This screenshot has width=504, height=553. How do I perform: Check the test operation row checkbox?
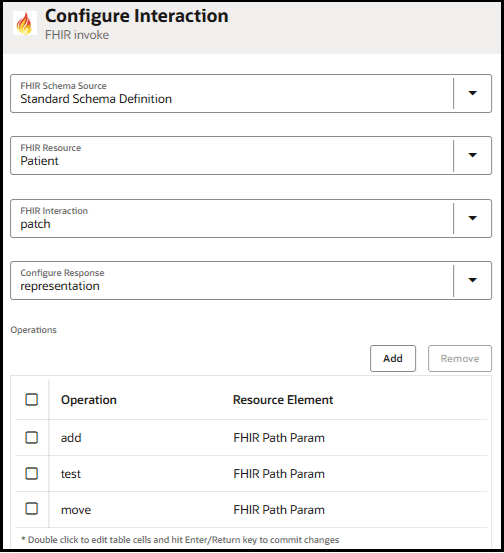(32, 473)
